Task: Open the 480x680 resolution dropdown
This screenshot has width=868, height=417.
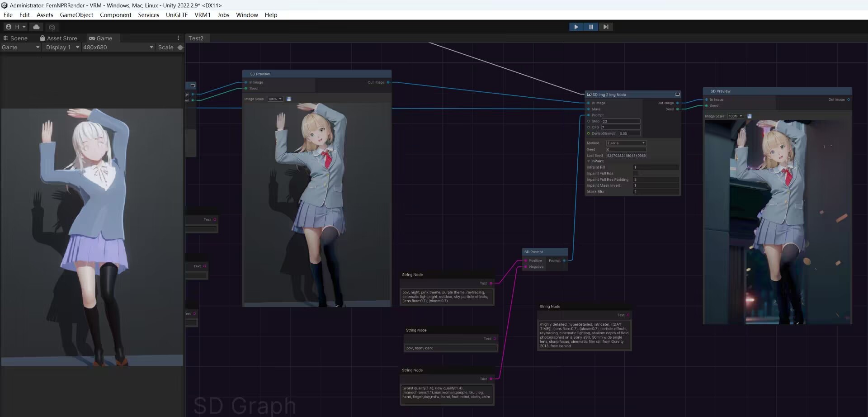Action: pos(118,47)
